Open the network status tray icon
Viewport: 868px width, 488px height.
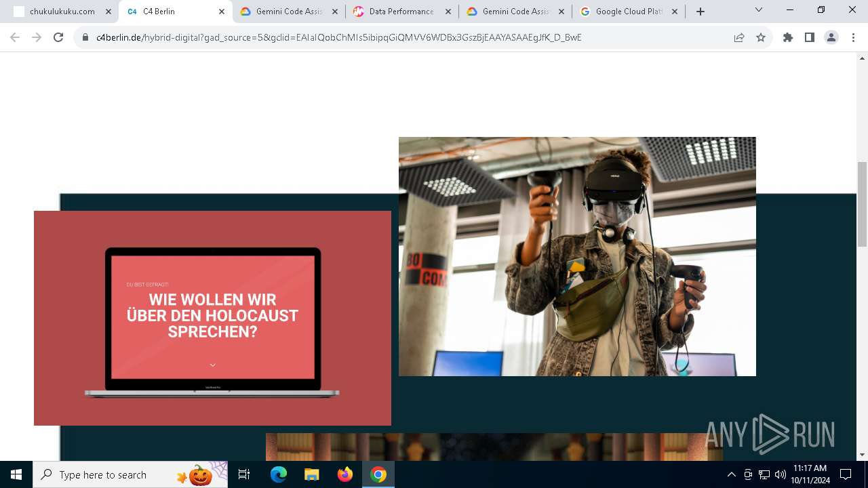pos(764,474)
